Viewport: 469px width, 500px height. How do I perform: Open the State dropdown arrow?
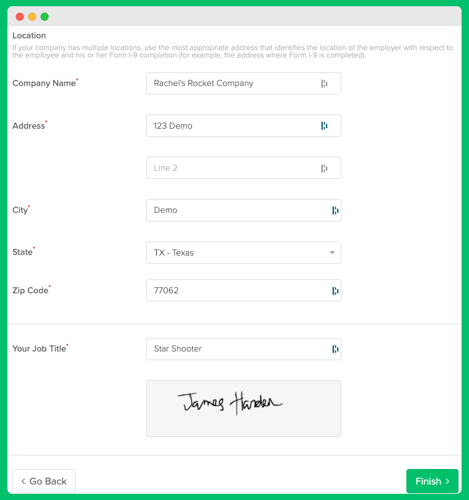tap(332, 252)
